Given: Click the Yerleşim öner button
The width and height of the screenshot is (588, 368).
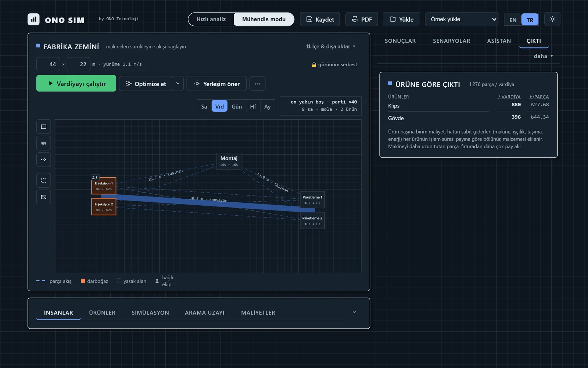Looking at the screenshot, I should (217, 84).
